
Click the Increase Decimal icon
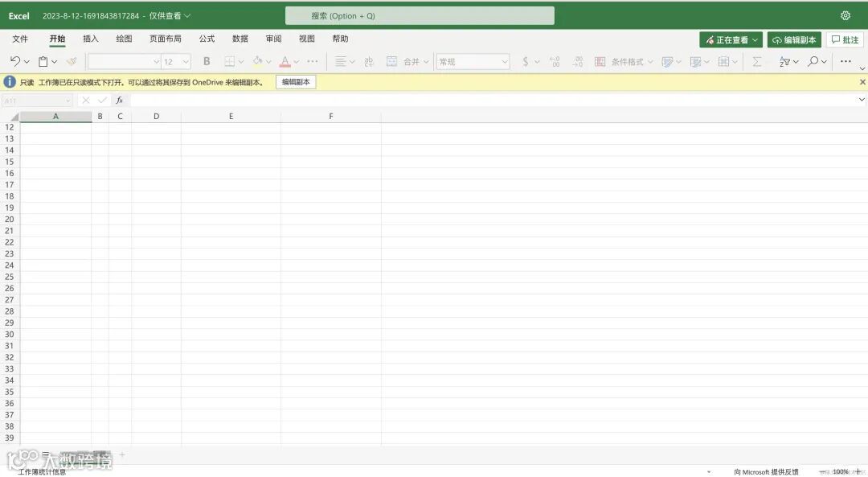(x=555, y=61)
